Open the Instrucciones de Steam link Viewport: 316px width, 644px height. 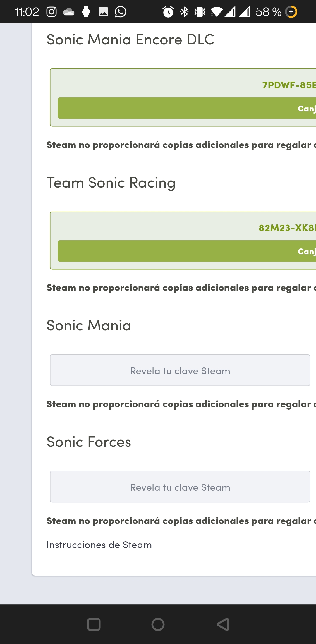pos(99,545)
